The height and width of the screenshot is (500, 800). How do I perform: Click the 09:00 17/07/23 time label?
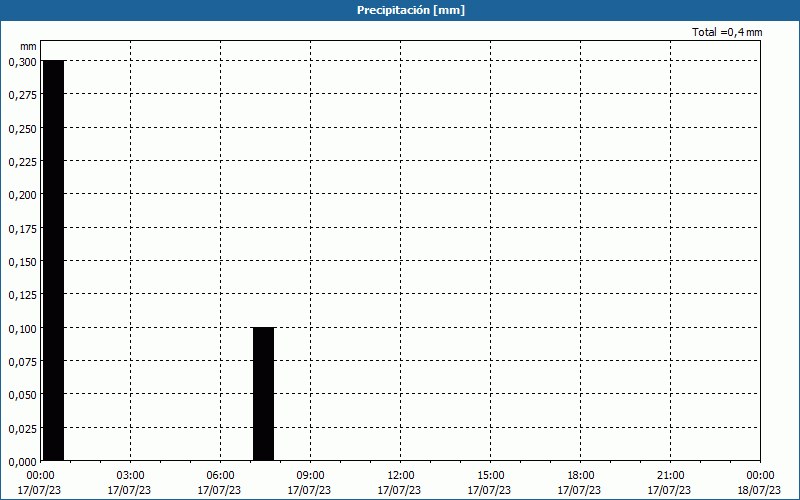tap(309, 483)
